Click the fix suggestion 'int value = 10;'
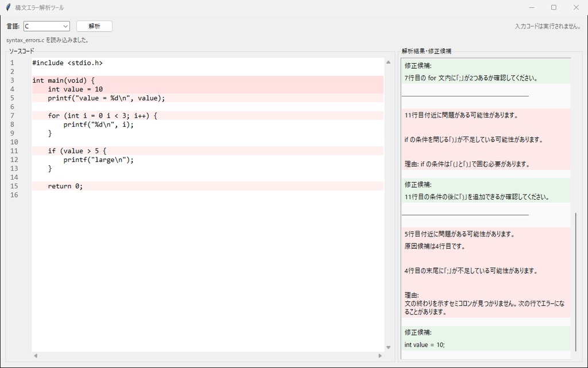Viewport: 588px width, 368px height. pyautogui.click(x=424, y=345)
